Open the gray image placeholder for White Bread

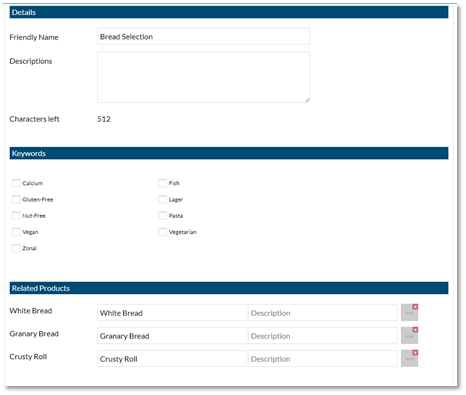[x=409, y=313]
